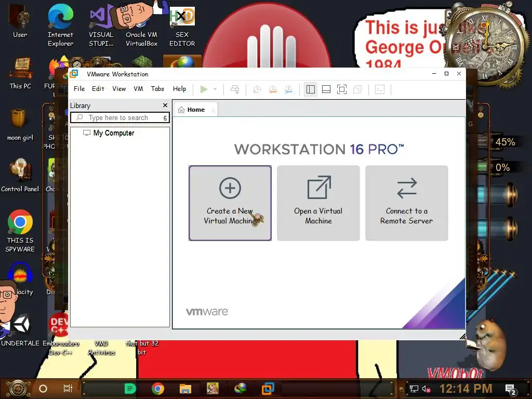532x399 pixels.
Task: Close the Library panel
Action: (165, 105)
